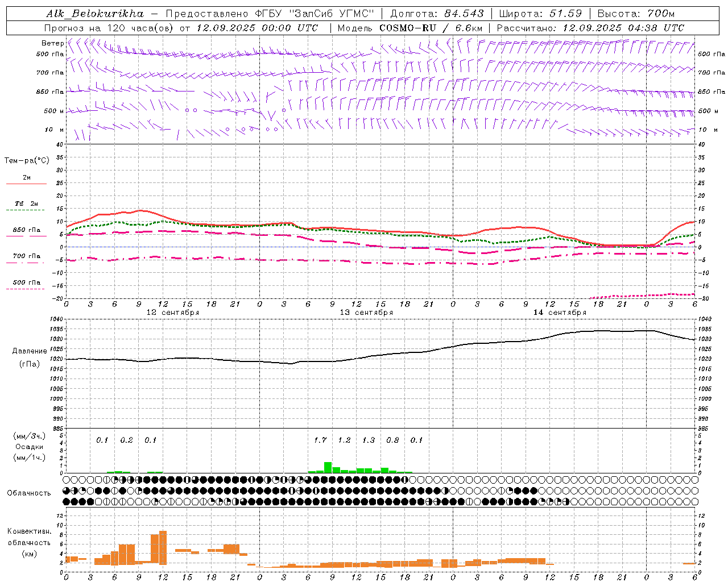The width and height of the screenshot is (728, 582).
Task: Click the precipitation value 1.3
Action: tap(369, 440)
